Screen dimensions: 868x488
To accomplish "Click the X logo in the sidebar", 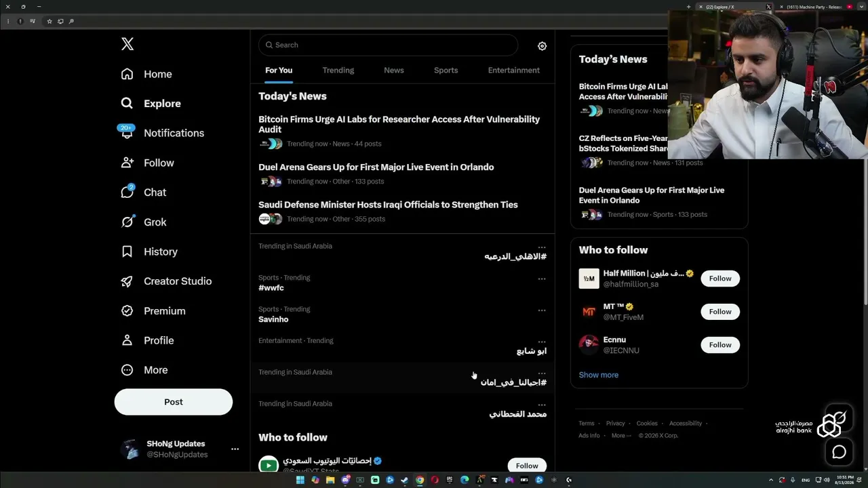I will tap(127, 44).
